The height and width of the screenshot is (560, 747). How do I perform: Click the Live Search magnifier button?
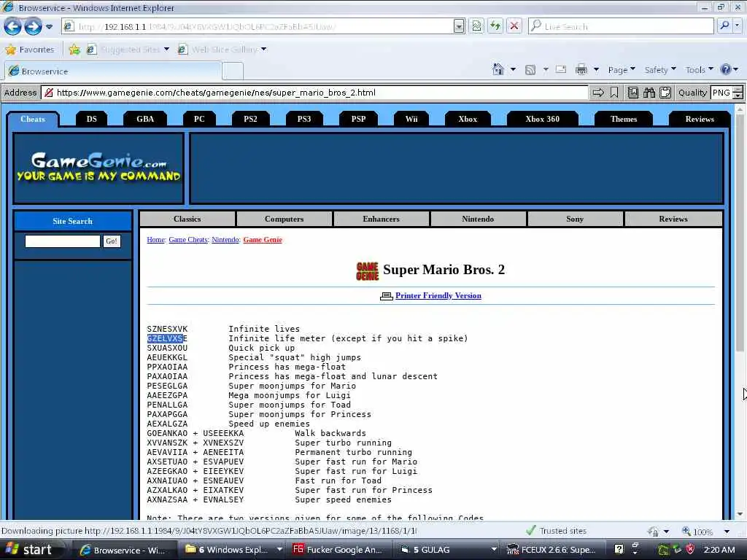(x=724, y=26)
